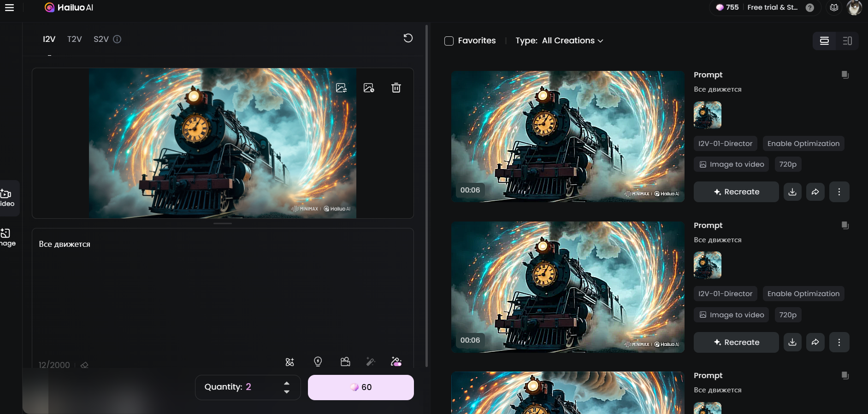Click the left panel vertical scrollbar
This screenshot has width=868, height=414.
(x=426, y=196)
